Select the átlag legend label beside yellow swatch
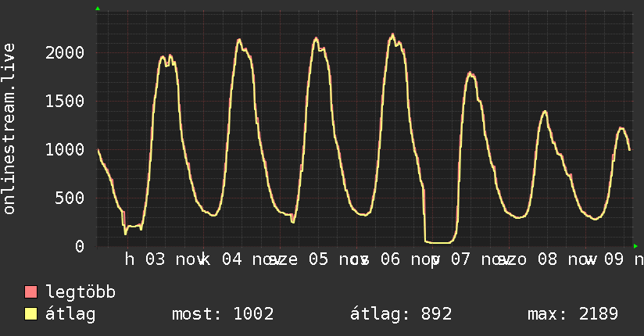Viewport: 644px width, 336px height. (x=71, y=314)
